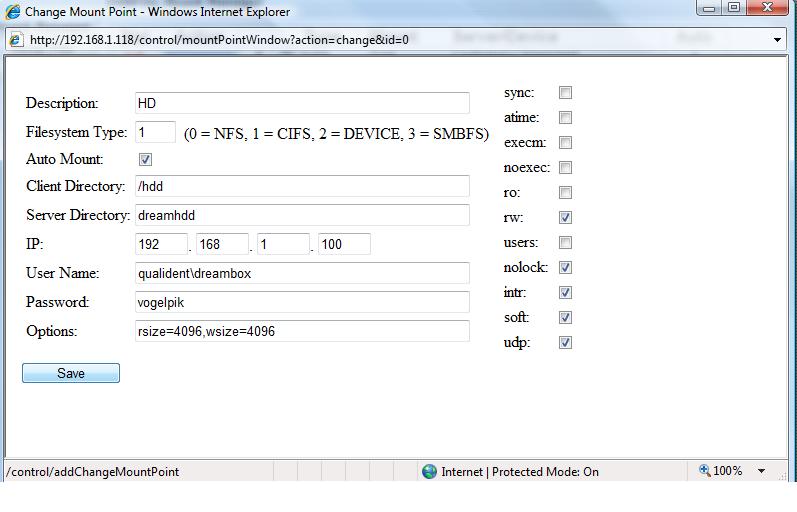Image resolution: width=797 pixels, height=512 pixels.
Task: Click the zoom magnifier icon in status bar
Action: point(704,470)
